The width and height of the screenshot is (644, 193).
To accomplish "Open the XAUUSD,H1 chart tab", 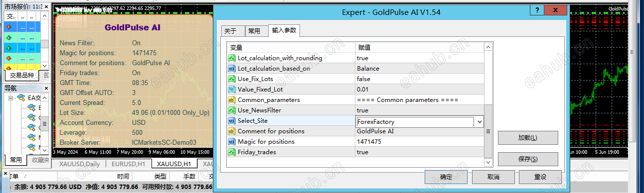I will click(x=174, y=164).
